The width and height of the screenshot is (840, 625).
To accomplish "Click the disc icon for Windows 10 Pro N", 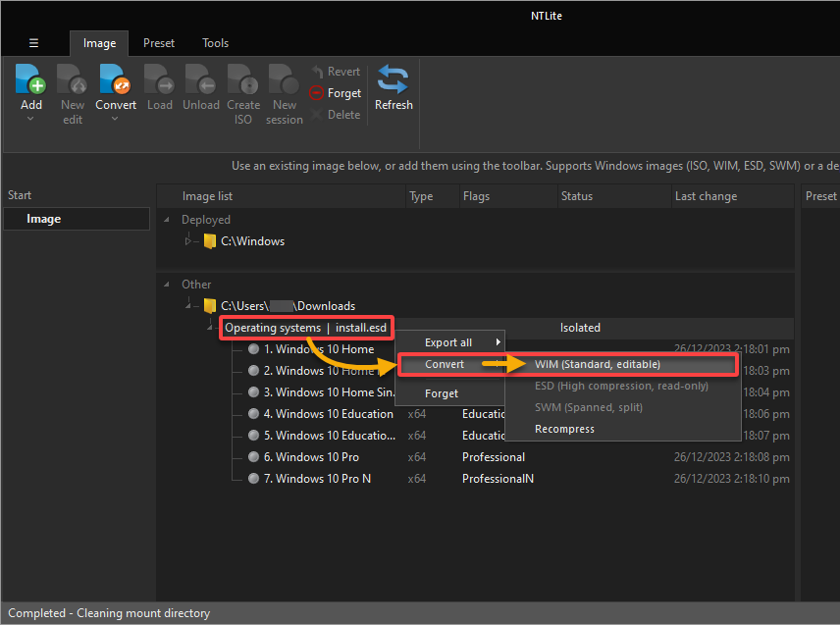I will pos(254,478).
